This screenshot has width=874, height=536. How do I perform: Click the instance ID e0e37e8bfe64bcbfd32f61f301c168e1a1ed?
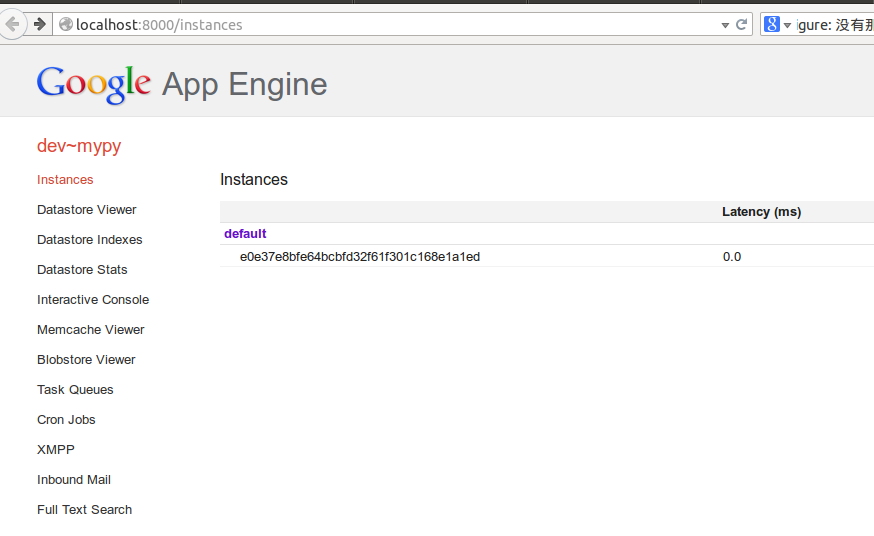coord(360,257)
